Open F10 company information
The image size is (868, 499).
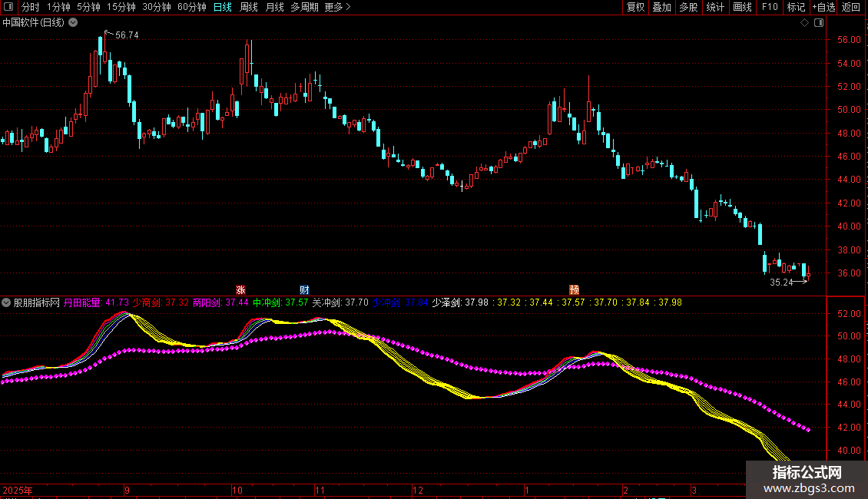(769, 7)
